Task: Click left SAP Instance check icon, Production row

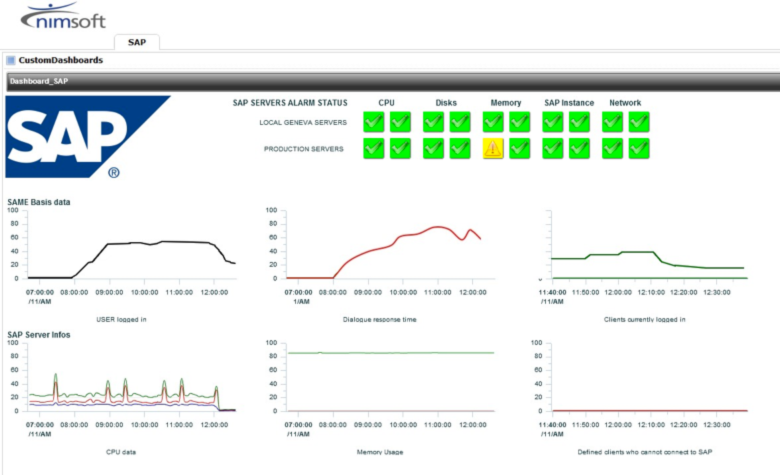Action: 553,148
